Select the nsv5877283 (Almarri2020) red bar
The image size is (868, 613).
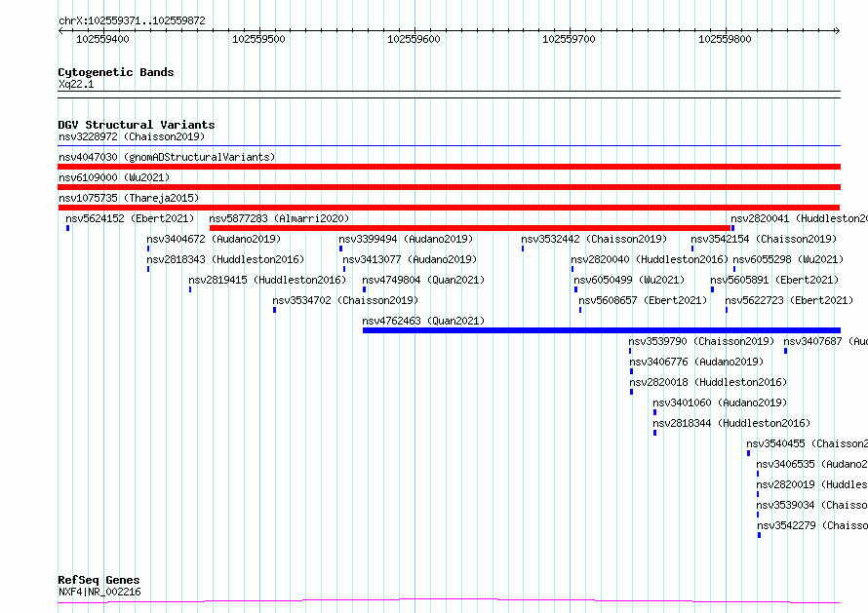pyautogui.click(x=470, y=228)
